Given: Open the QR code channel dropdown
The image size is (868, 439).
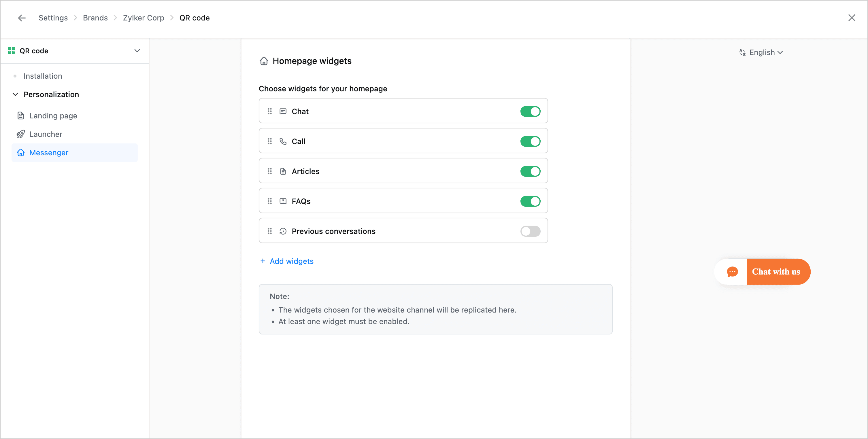Looking at the screenshot, I should 137,51.
